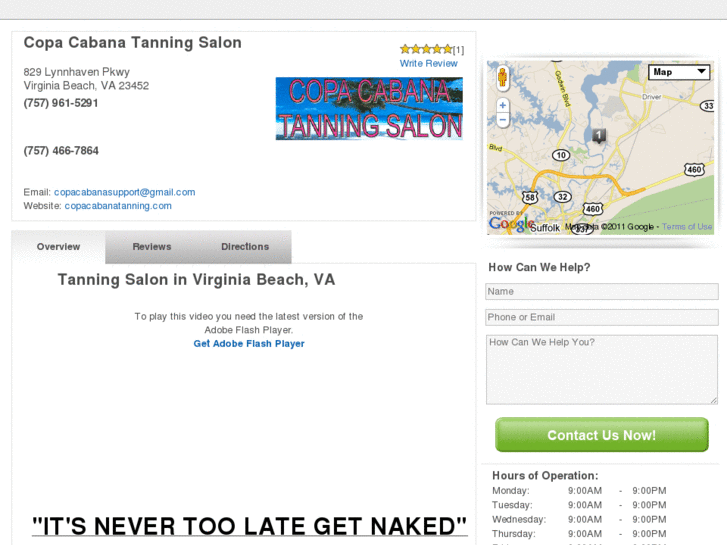Screen dimensions: 727x545
Task: Click the Write Review link
Action: 429,64
